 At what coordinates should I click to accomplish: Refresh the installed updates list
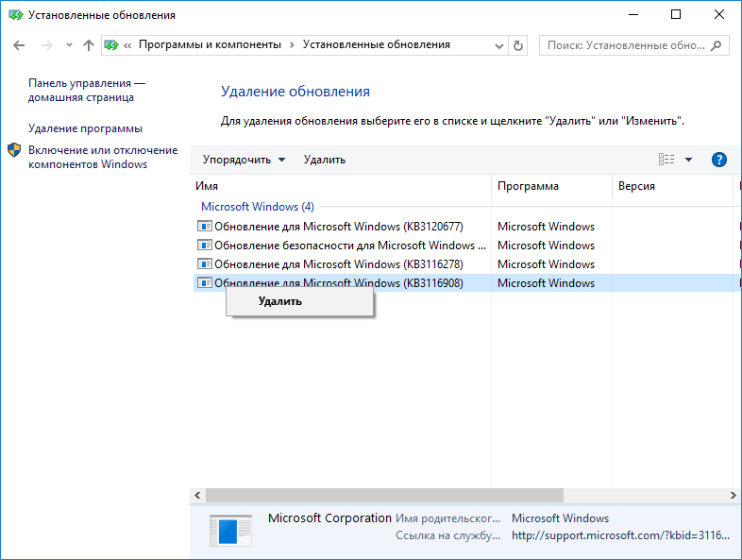click(518, 46)
